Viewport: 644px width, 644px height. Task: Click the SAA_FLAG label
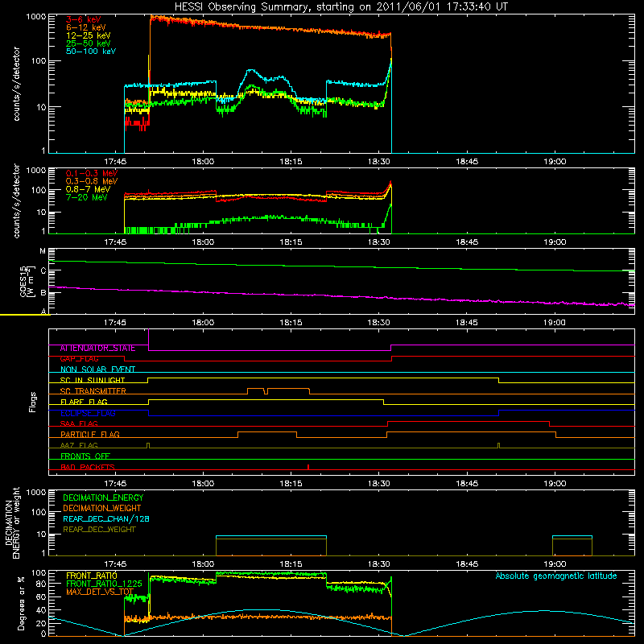[x=79, y=423]
